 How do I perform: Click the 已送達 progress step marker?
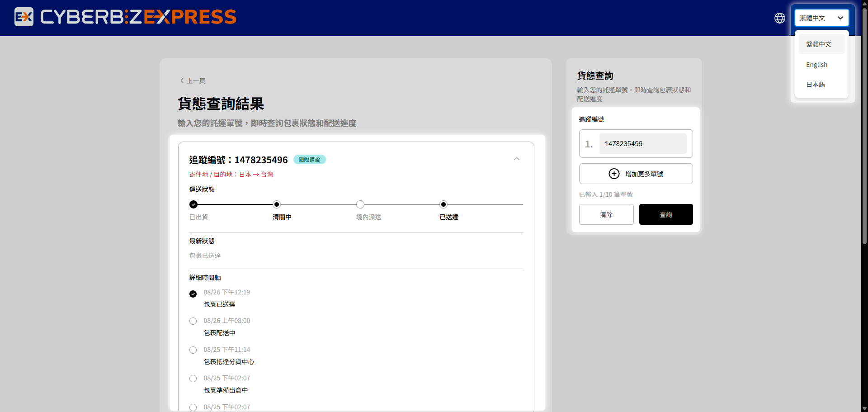click(443, 204)
